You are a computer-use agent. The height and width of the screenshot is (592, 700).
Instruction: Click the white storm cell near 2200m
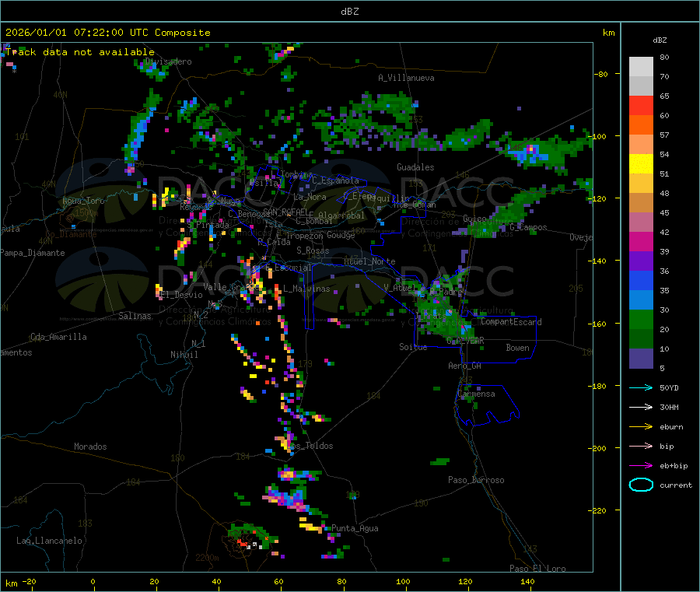tap(254, 545)
